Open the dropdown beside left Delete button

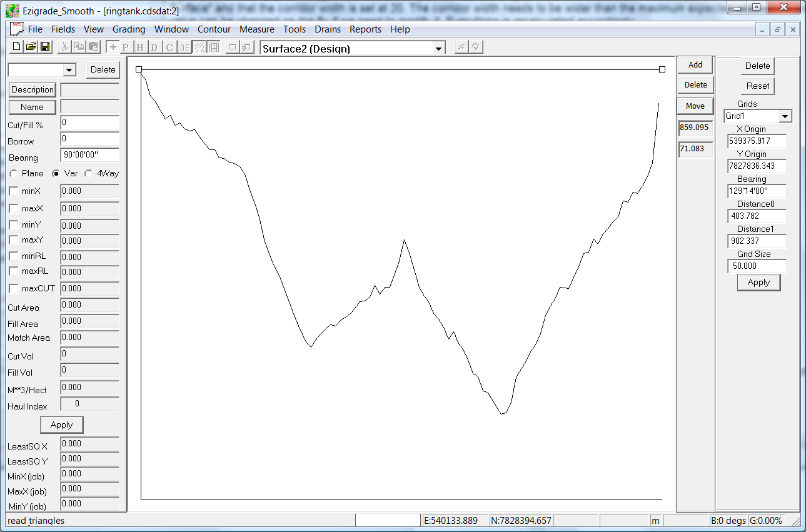[x=69, y=70]
